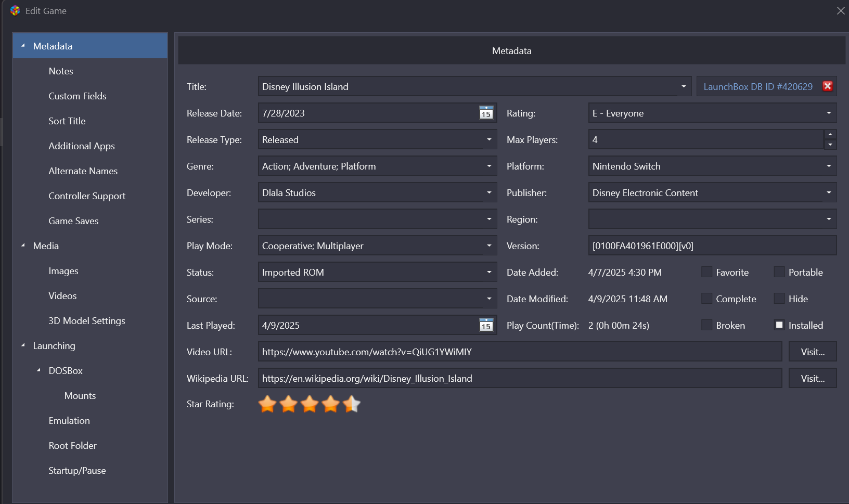Open the Videos media page
The width and height of the screenshot is (849, 504).
(x=62, y=295)
